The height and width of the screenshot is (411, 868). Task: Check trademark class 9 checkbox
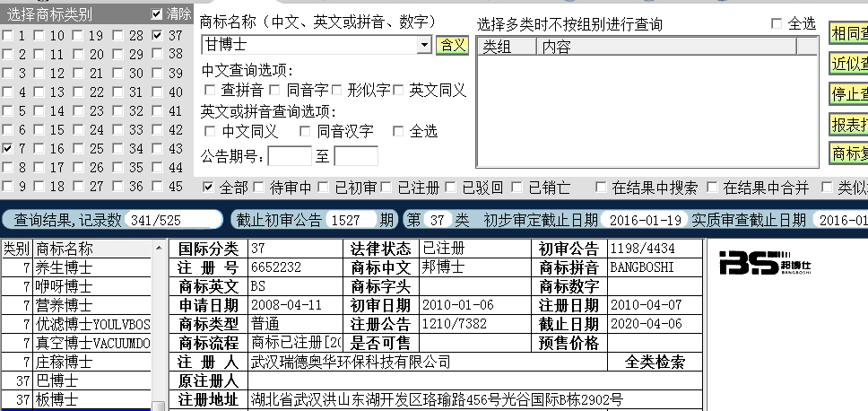7,186
